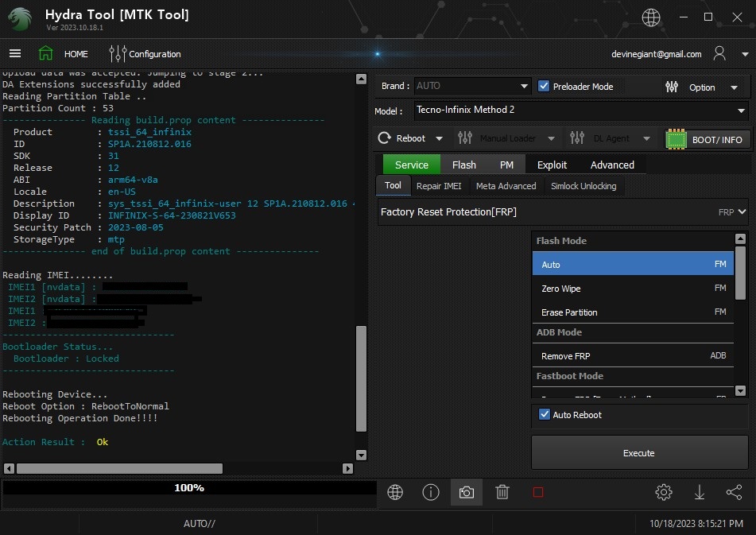Click the BOOT/ INFO button label
The height and width of the screenshot is (535, 756).
(717, 140)
